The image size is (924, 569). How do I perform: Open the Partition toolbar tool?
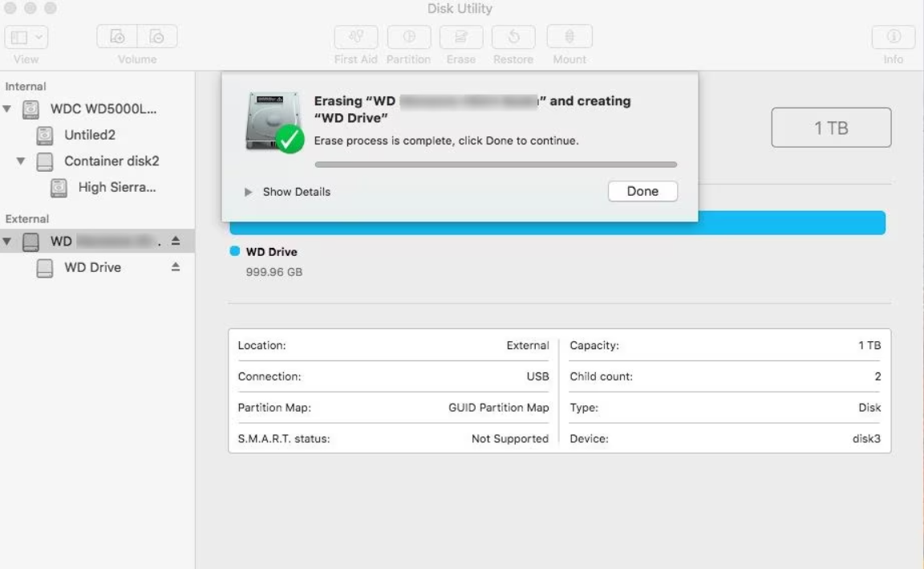[x=408, y=37]
